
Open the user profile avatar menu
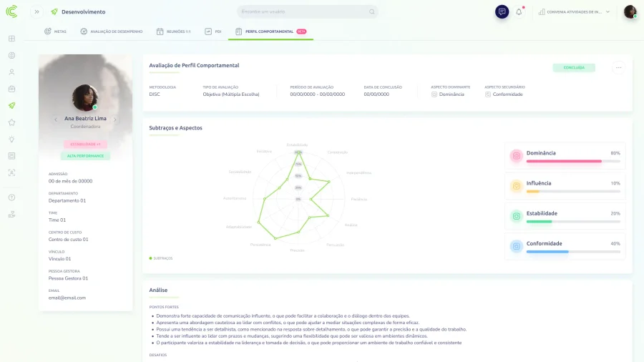click(x=630, y=11)
